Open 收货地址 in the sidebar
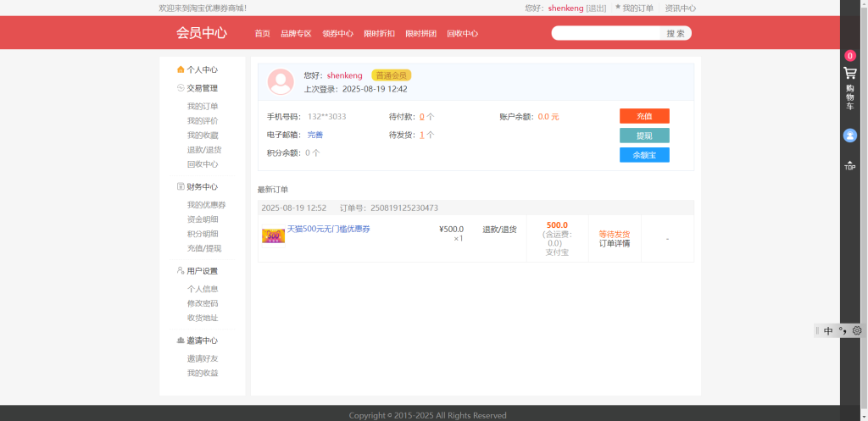The height and width of the screenshot is (421, 868). click(203, 318)
